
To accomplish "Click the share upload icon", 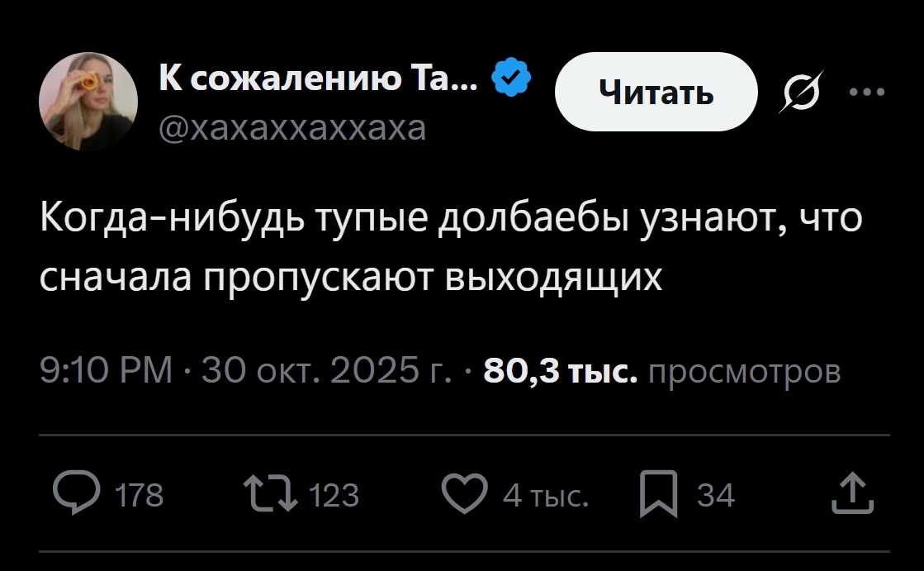I will (x=851, y=494).
